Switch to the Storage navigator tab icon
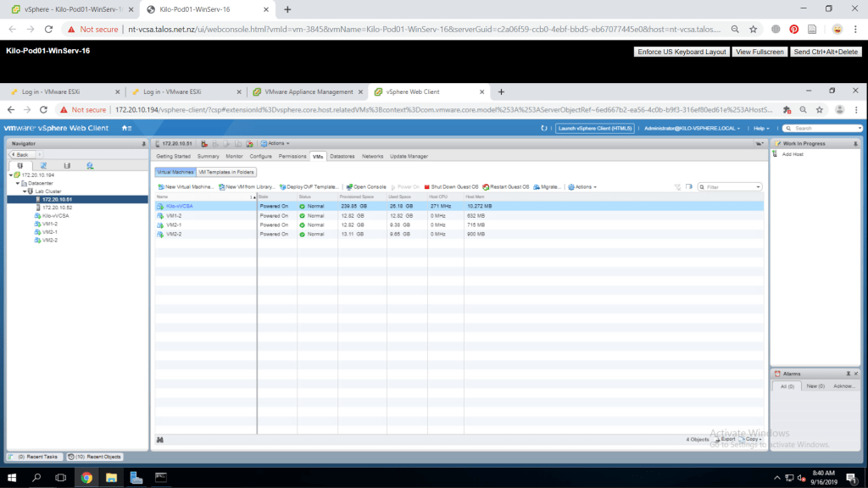Screen dimensions: 868x488 [x=67, y=165]
